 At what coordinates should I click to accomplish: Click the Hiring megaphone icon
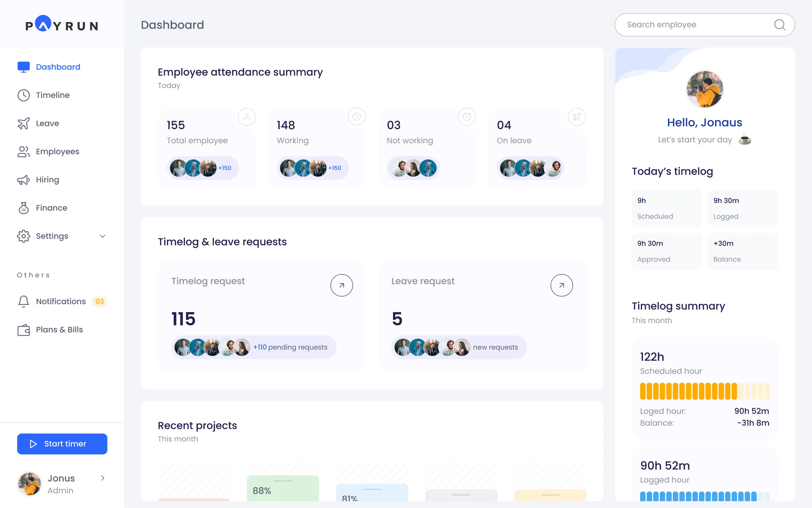[x=23, y=180]
